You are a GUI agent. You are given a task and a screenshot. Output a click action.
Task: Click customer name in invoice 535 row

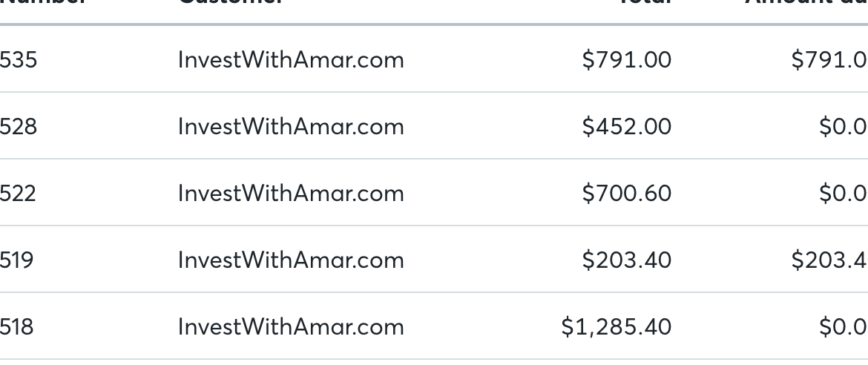click(x=291, y=59)
